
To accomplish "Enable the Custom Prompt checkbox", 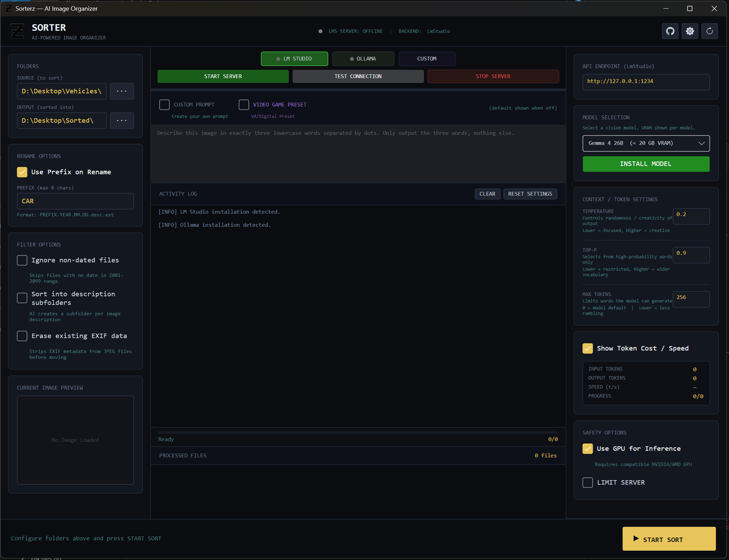I will pos(164,105).
